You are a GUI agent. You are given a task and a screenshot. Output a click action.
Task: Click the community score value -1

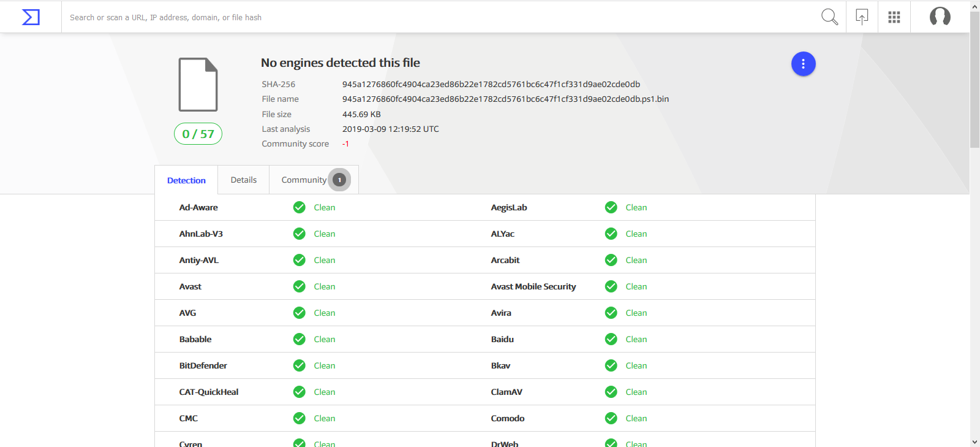(x=345, y=143)
